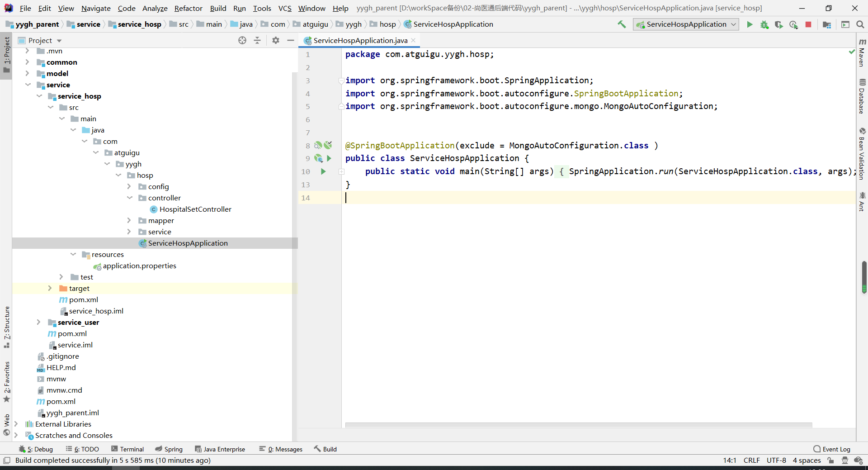Click the editor horizontal scrollbar

[x=579, y=425]
